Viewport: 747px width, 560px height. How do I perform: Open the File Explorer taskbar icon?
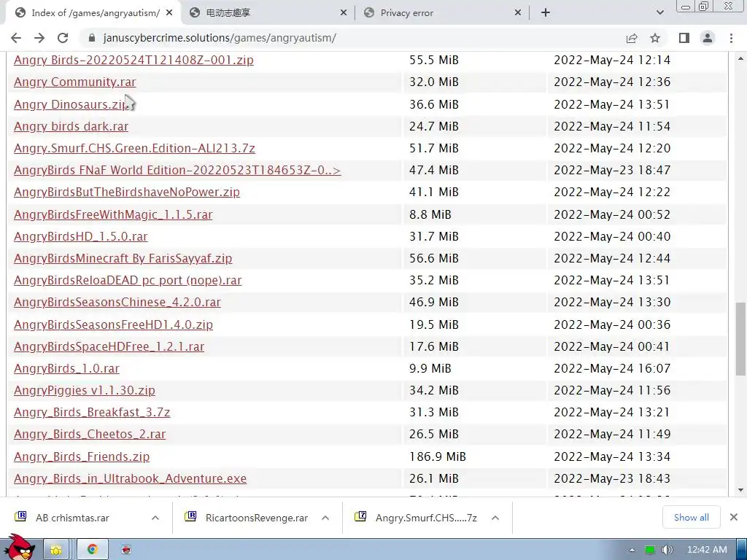[x=57, y=550]
